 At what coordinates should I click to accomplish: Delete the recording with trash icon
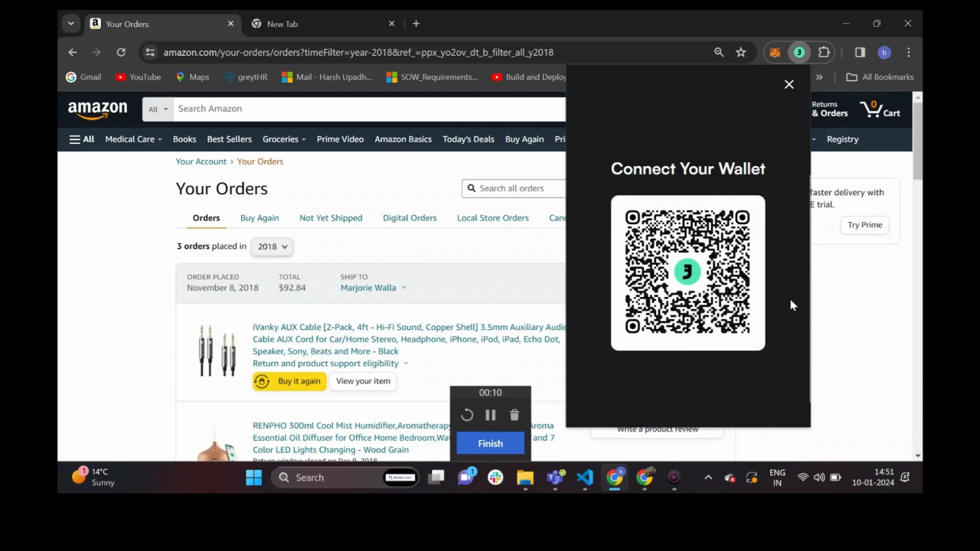pyautogui.click(x=514, y=415)
